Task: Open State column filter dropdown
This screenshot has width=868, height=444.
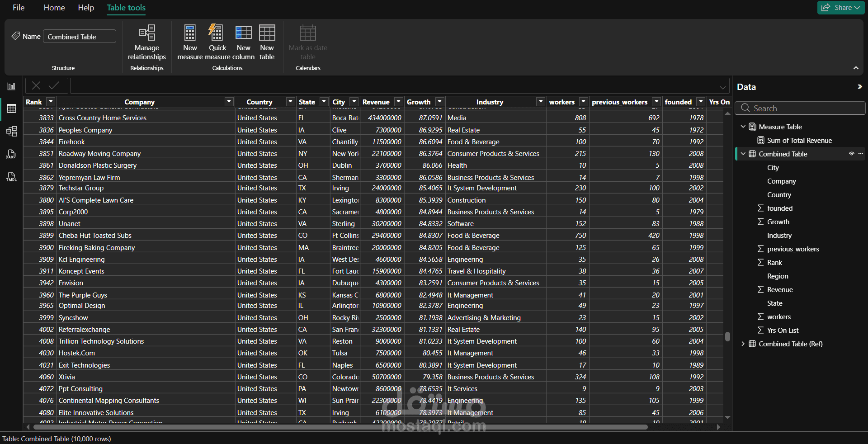Action: click(x=324, y=102)
